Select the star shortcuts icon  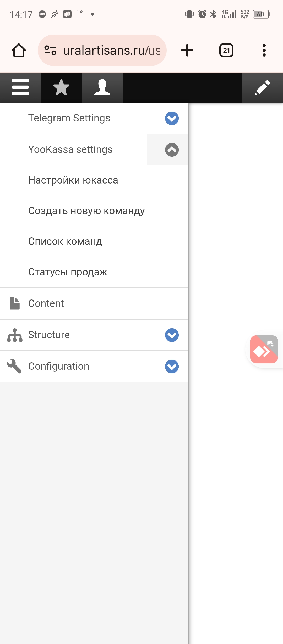click(61, 87)
